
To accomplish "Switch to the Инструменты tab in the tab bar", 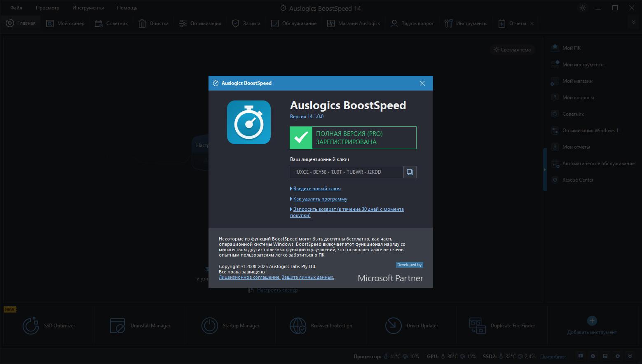I will 466,23.
